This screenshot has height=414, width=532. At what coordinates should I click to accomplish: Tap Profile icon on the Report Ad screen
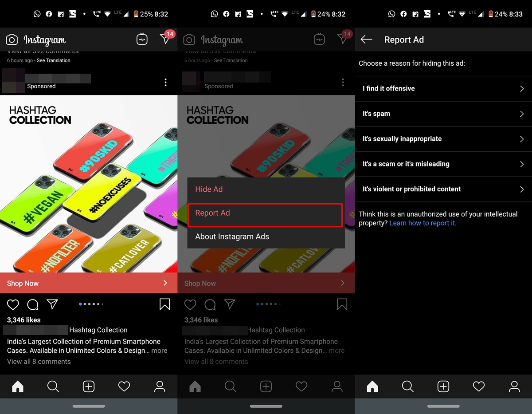coord(514,386)
